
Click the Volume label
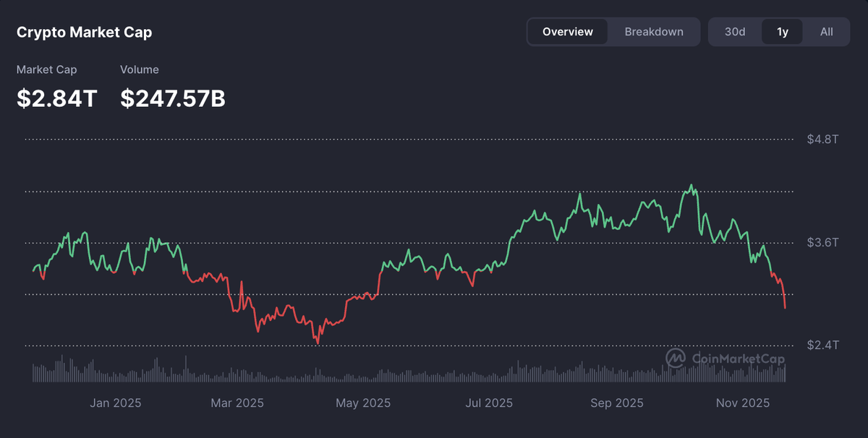(140, 69)
